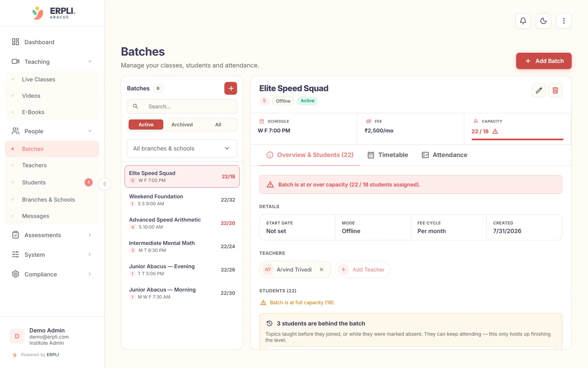The image size is (588, 368).
Task: Focus the batch Search field
Action: click(182, 106)
